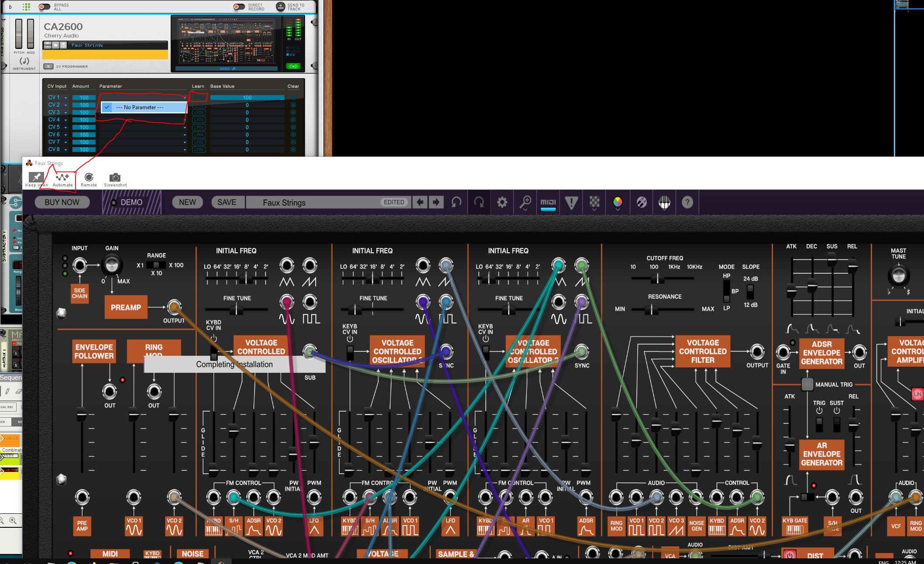Viewport: 924px width, 564px height.
Task: Toggle the Direct Record switch
Action: 239,7
